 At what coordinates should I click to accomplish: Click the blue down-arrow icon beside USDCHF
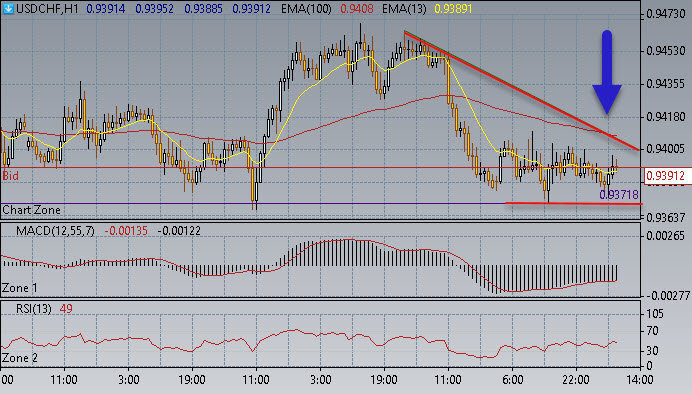pyautogui.click(x=8, y=8)
